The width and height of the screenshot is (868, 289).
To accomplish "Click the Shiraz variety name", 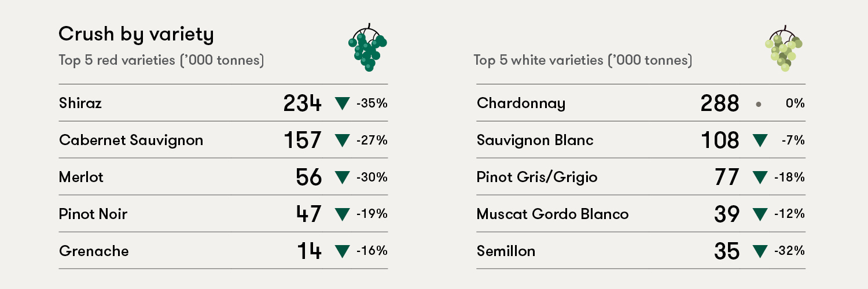I will point(80,103).
